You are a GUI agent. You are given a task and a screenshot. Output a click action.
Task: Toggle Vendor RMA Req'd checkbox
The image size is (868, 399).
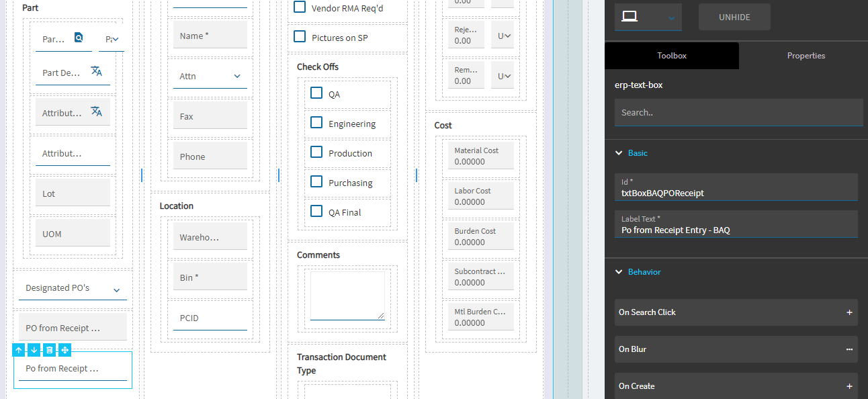pyautogui.click(x=300, y=7)
